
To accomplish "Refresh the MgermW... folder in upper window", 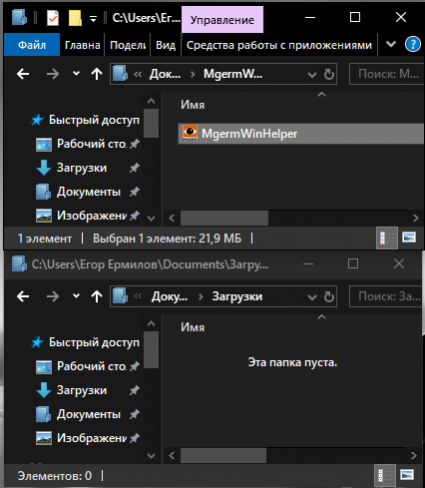I will 329,74.
